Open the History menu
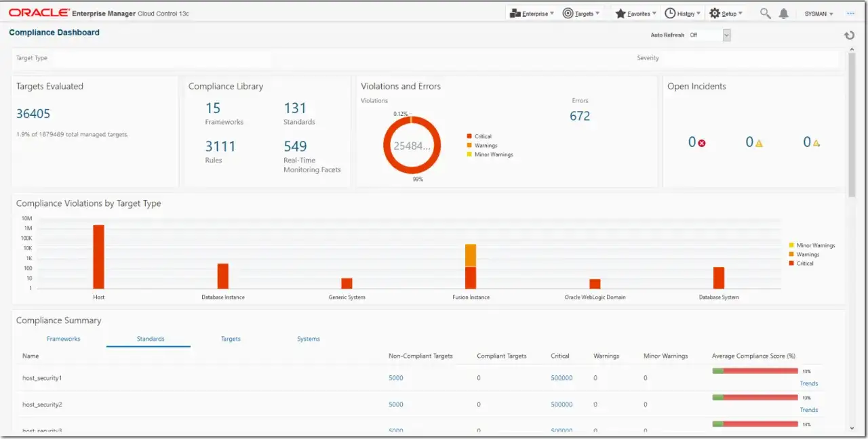The image size is (868, 439). coord(683,14)
